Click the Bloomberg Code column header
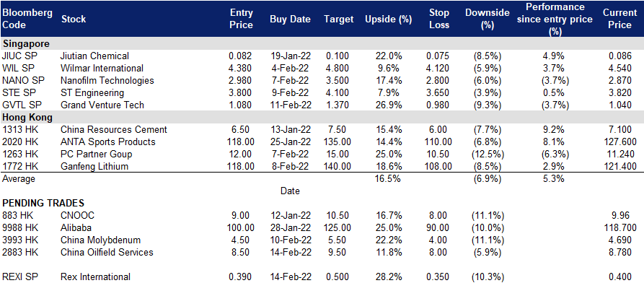 27,19
